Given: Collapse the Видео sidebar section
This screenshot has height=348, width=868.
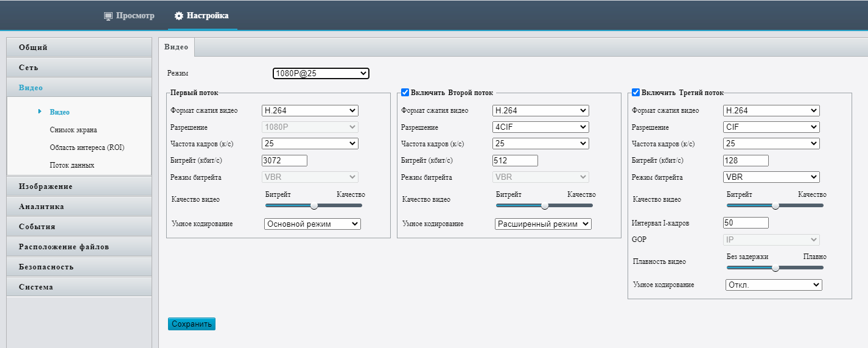Looking at the screenshot, I should pyautogui.click(x=79, y=87).
